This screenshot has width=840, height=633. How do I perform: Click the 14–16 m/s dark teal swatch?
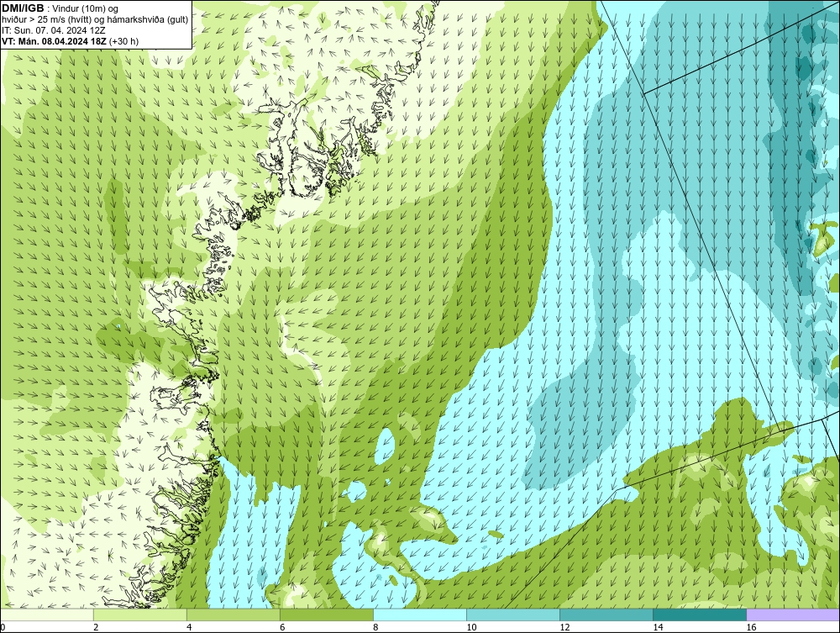point(700,615)
